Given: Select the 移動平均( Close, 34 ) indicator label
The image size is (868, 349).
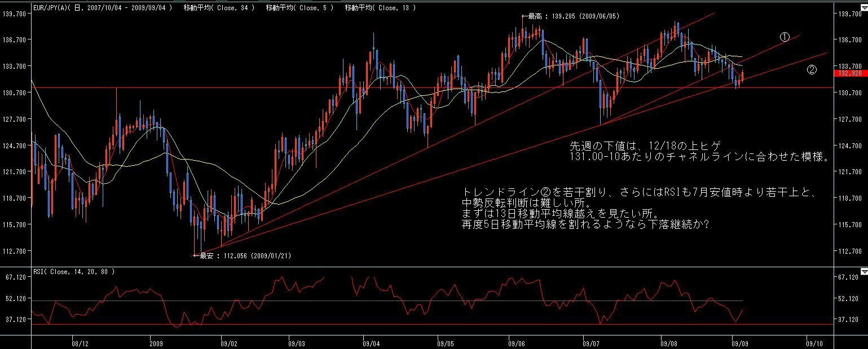Looking at the screenshot, I should click(219, 8).
